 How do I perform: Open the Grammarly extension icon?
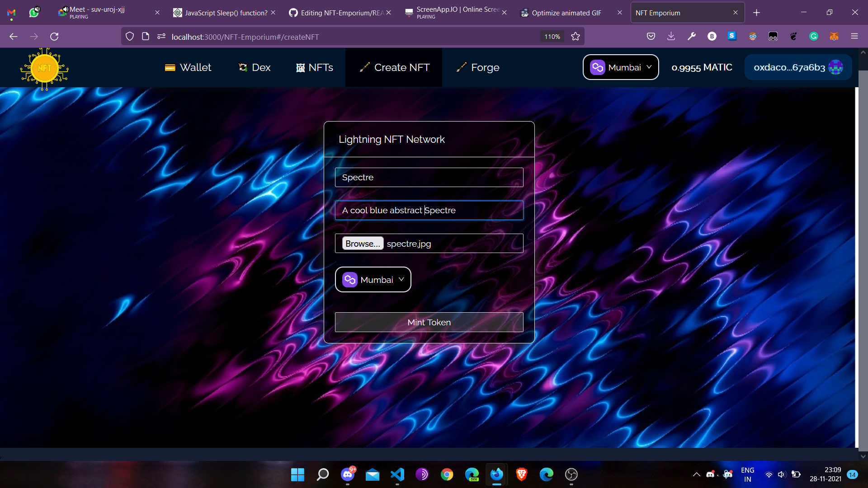click(x=813, y=37)
